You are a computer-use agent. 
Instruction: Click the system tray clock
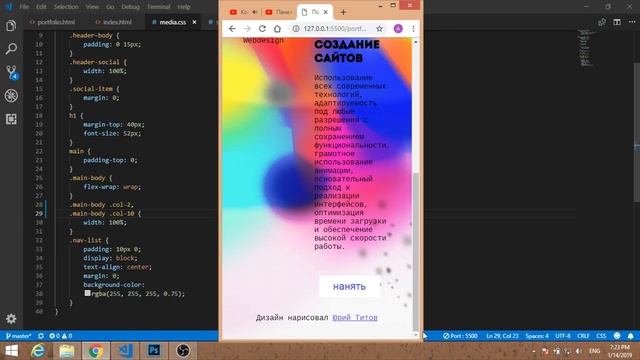pos(620,351)
